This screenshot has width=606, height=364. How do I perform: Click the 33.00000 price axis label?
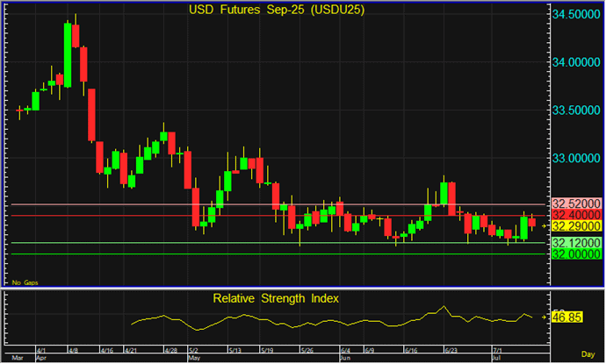click(x=575, y=158)
